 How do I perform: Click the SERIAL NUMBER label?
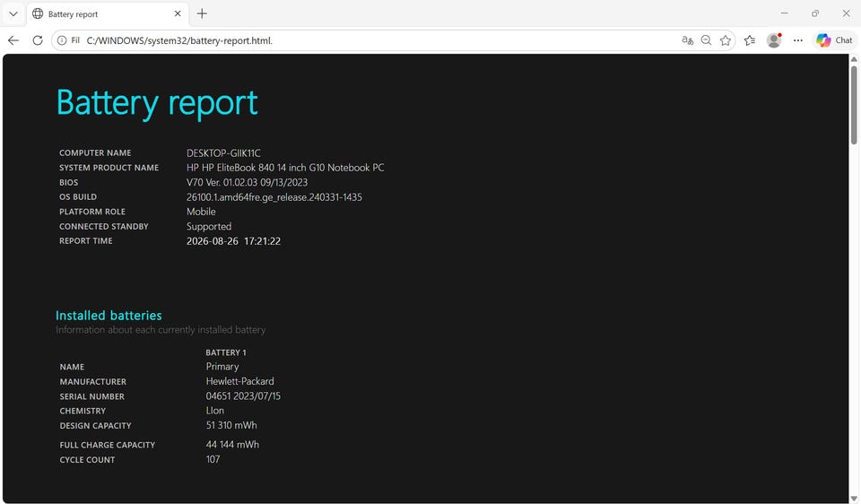91,396
